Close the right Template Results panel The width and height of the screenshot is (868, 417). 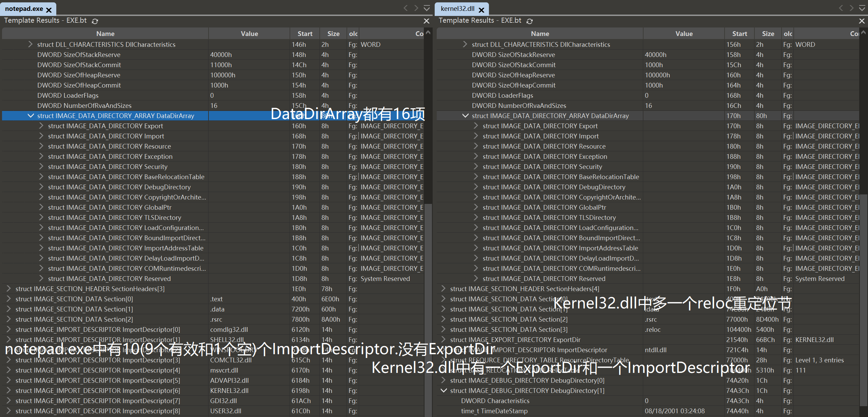862,21
